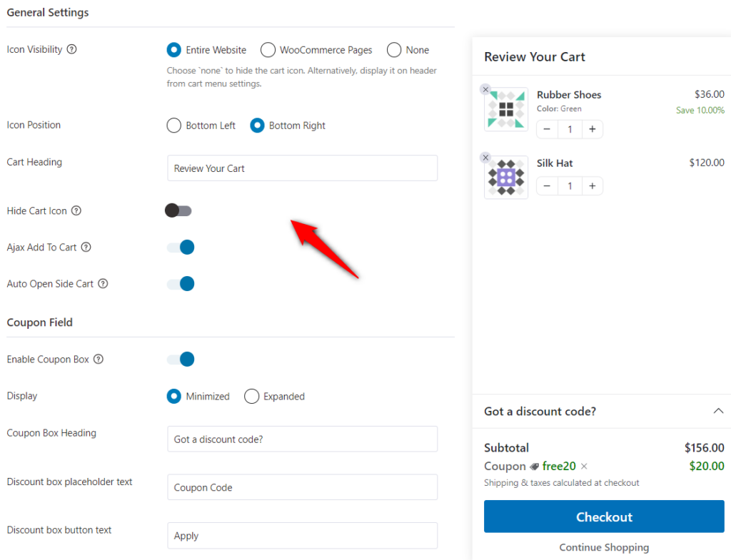Set Icon Position to Bottom Left
This screenshot has height=560, width=731.
(173, 125)
